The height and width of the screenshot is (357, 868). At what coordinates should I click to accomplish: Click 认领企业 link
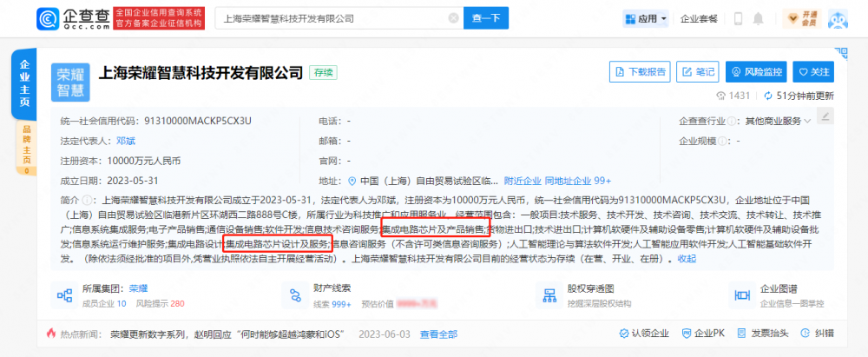click(x=644, y=334)
